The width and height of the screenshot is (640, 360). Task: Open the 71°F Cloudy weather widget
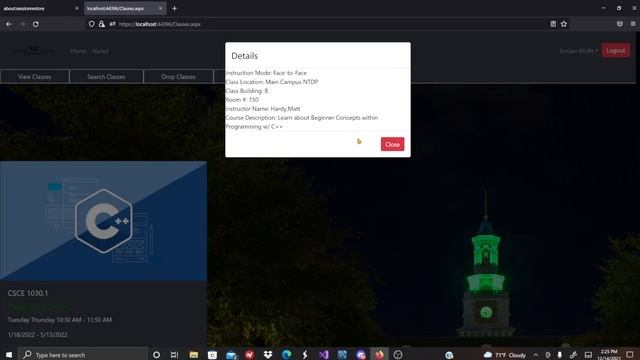click(505, 355)
